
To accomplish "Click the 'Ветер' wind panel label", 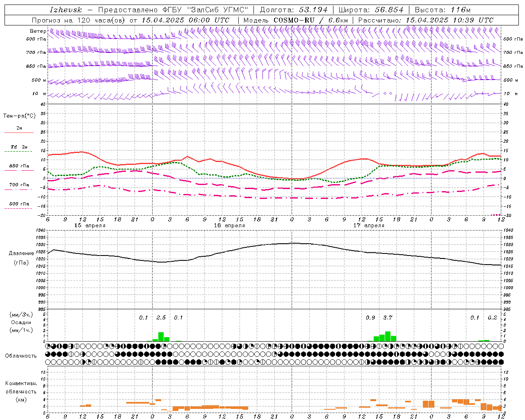I will (x=38, y=31).
